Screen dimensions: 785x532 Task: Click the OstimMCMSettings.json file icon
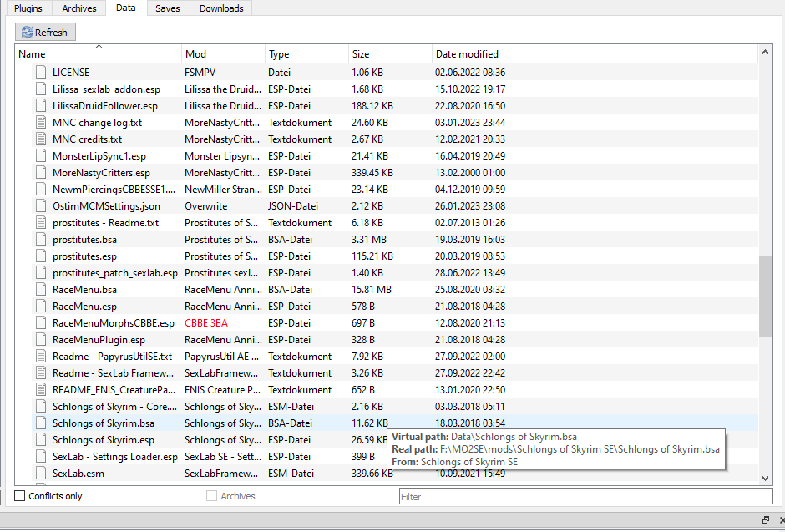click(41, 205)
